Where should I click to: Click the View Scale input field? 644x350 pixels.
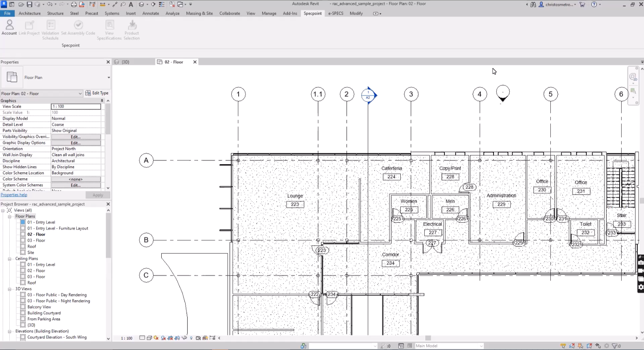tap(76, 107)
